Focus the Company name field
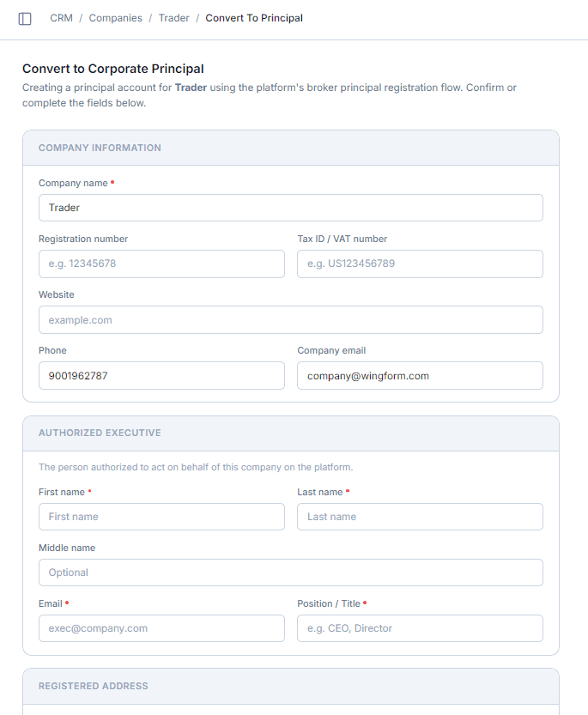Viewport: 588px width, 715px height. click(x=291, y=208)
